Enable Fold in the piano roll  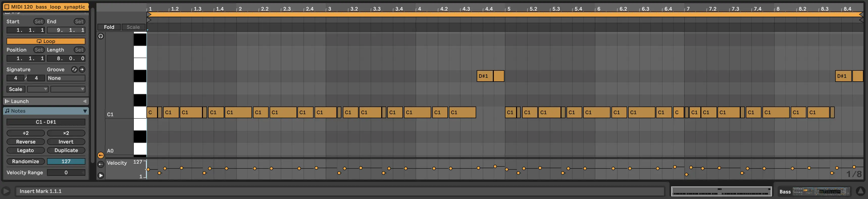click(x=109, y=27)
